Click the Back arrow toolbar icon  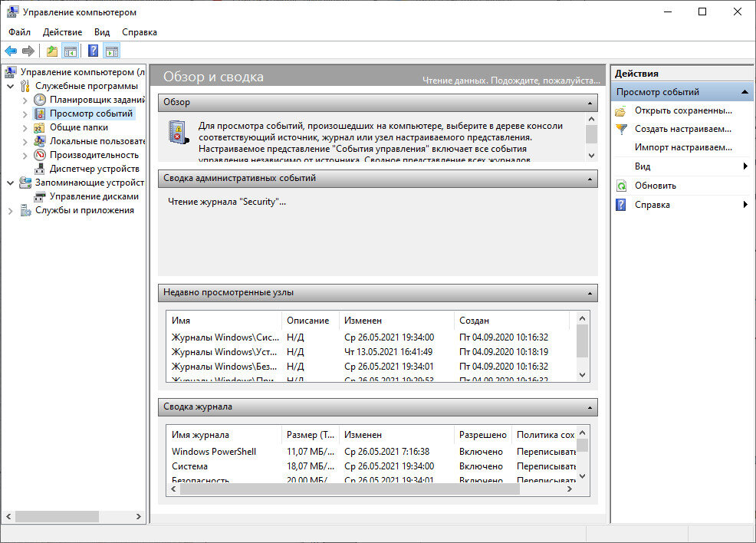pyautogui.click(x=11, y=51)
